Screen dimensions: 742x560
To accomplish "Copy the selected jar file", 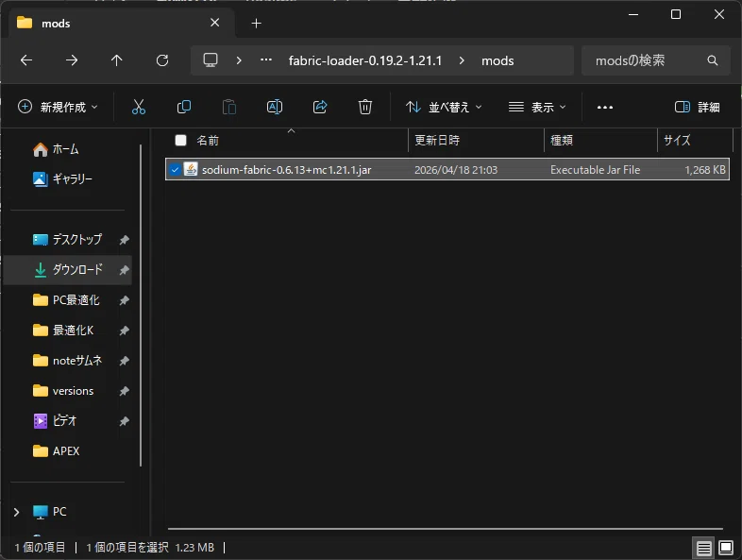I will coord(183,107).
